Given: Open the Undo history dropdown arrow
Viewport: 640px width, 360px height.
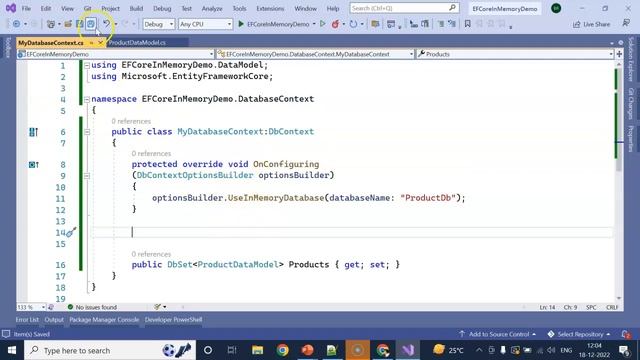Looking at the screenshot, I should (116, 24).
